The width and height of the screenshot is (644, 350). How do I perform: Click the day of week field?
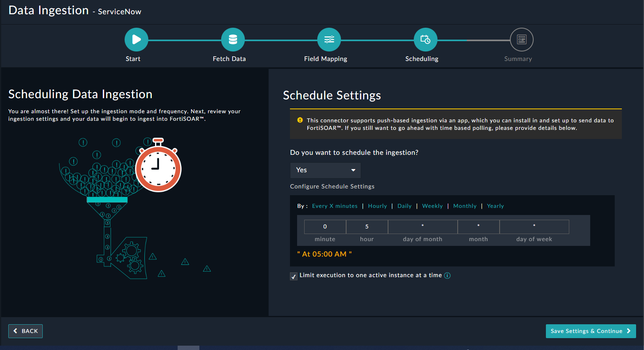(534, 227)
